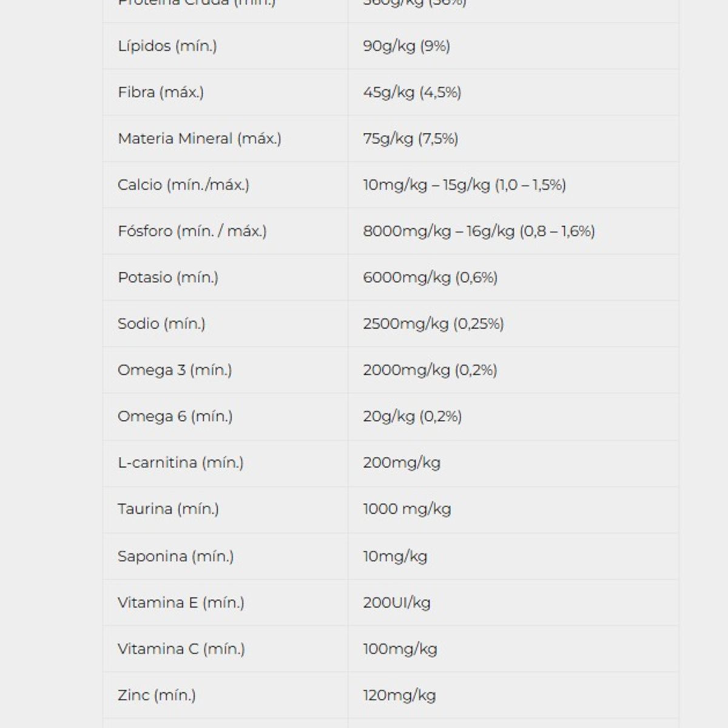This screenshot has width=728, height=728.
Task: Click the Materia Mineral (máx.) label
Action: click(200, 138)
